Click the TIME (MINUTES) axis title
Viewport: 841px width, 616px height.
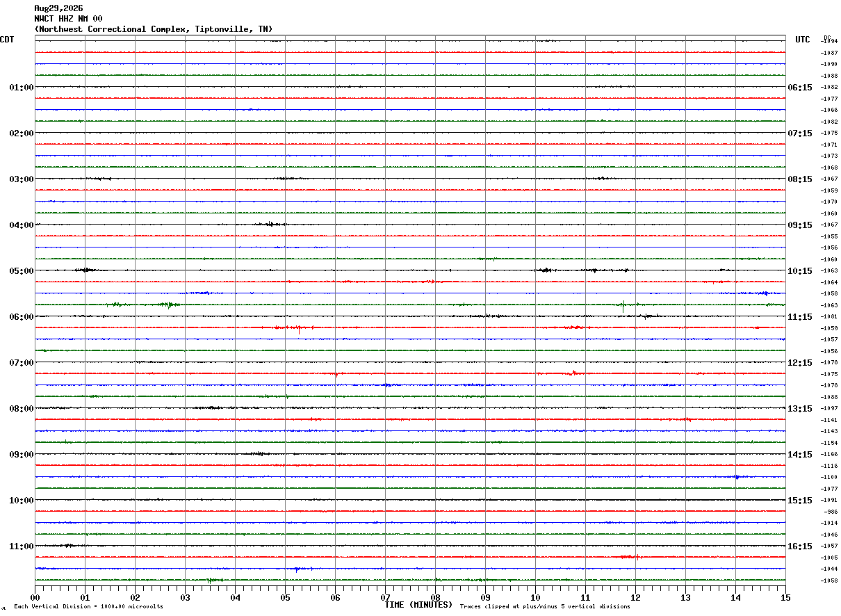[x=418, y=605]
